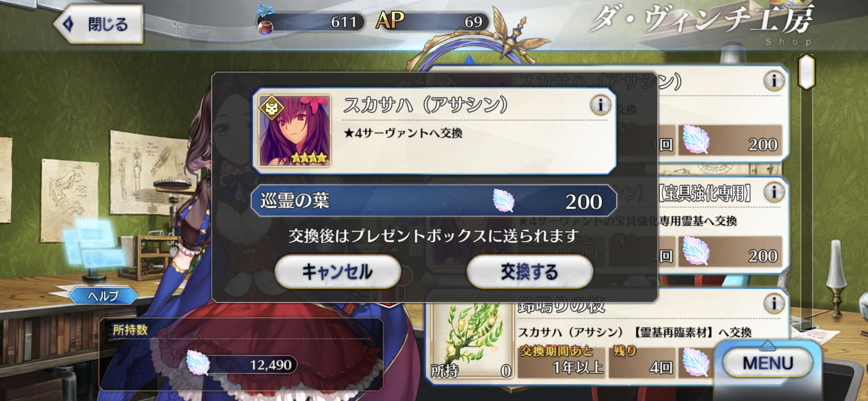Open info for the top Scathach shop item

pyautogui.click(x=774, y=81)
